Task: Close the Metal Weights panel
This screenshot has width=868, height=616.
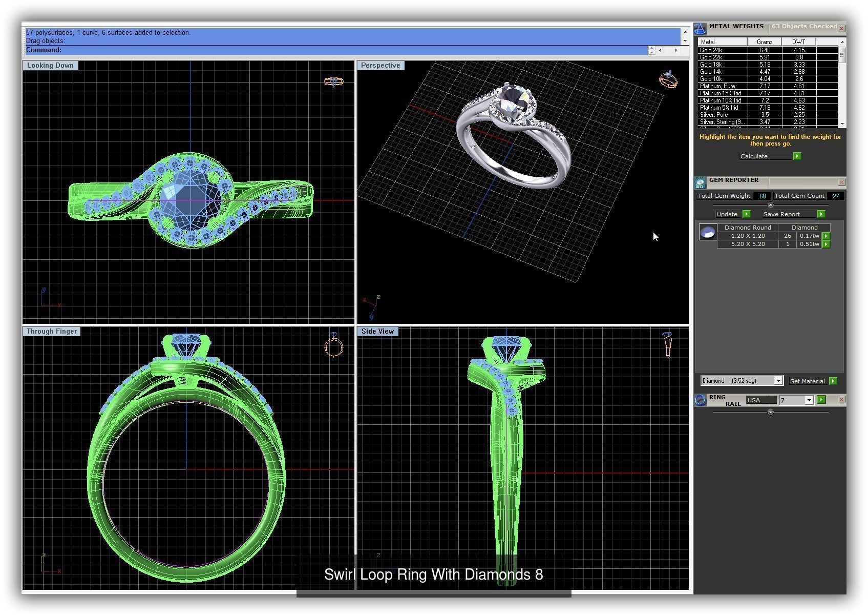Action: (x=841, y=29)
